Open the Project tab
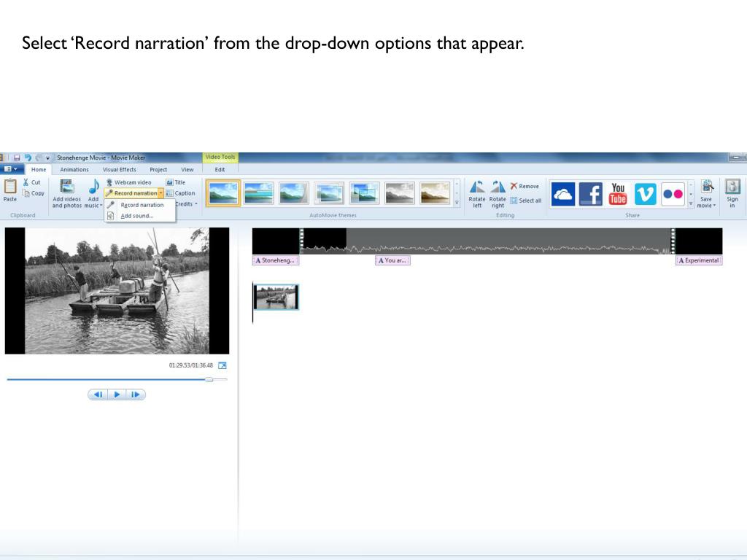 pos(158,169)
